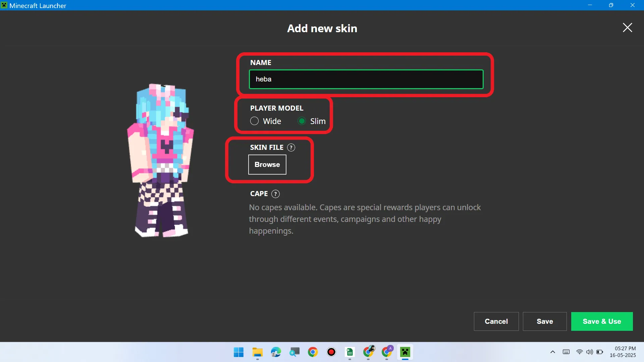Restore down the Minecraft Launcher window
Image resolution: width=644 pixels, height=362 pixels.
click(x=611, y=5)
